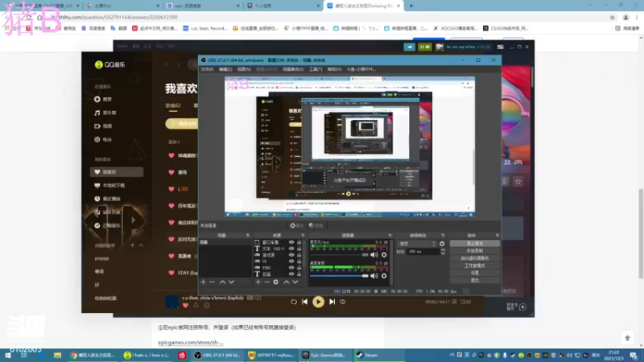Viewport: 644px width, 362px height.
Task: Toggle lock on PUBG source
Action: 299,268
